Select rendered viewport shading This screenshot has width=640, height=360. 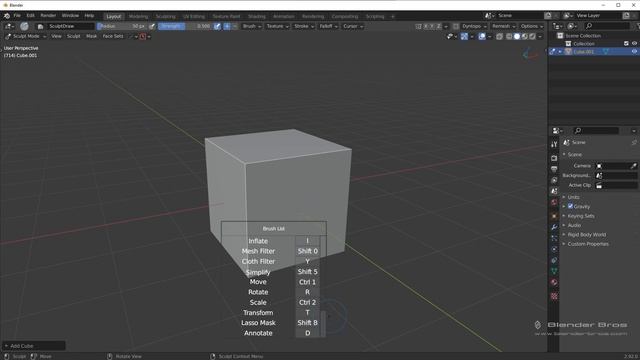(x=532, y=36)
